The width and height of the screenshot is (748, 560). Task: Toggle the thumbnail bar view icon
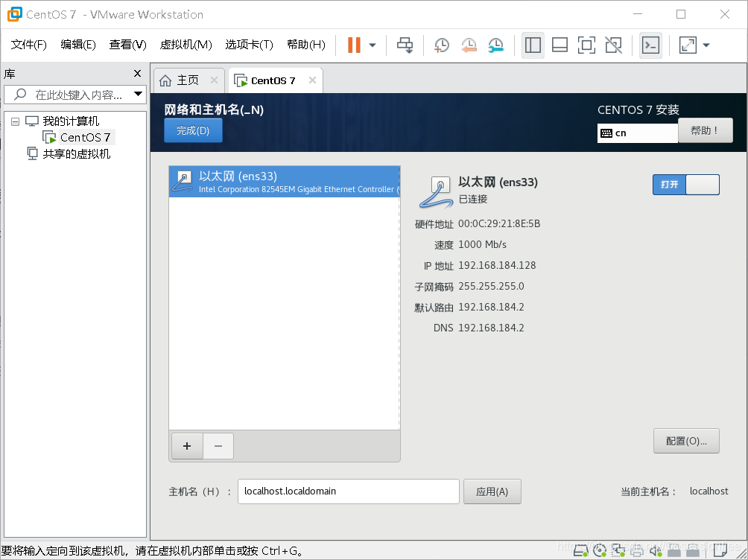click(560, 45)
